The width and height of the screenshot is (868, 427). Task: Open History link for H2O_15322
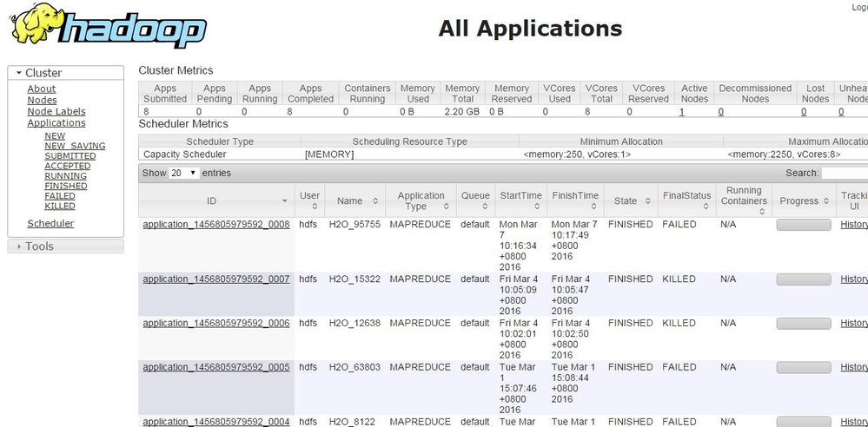pyautogui.click(x=854, y=279)
